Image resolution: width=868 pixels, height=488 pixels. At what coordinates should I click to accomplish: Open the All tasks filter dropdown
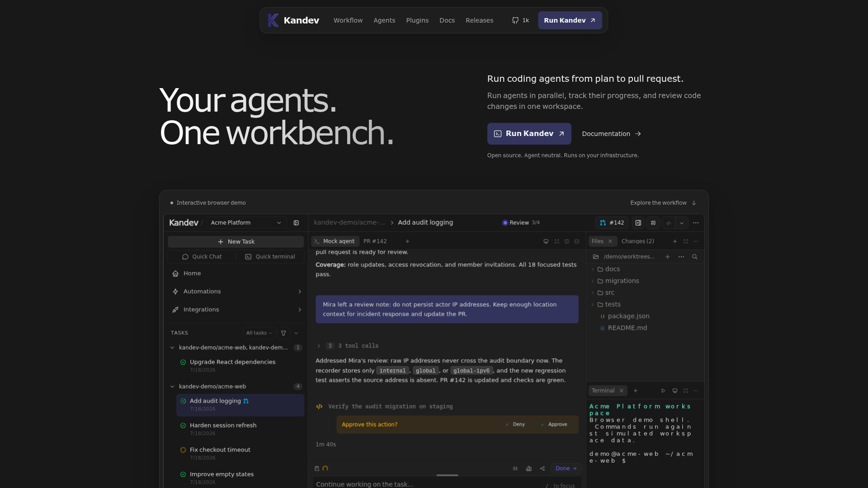259,333
